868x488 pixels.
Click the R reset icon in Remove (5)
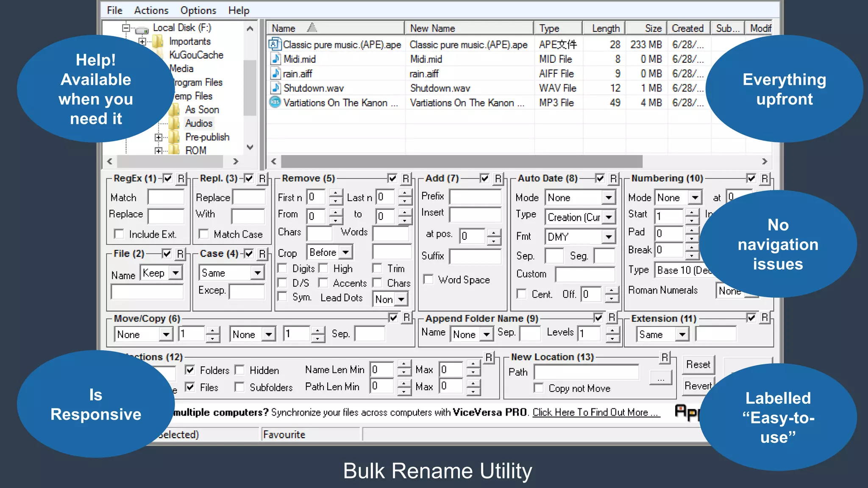[406, 179]
